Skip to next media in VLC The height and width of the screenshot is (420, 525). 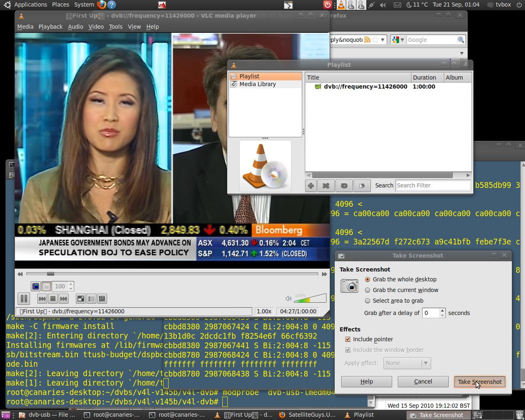[x=63, y=299]
